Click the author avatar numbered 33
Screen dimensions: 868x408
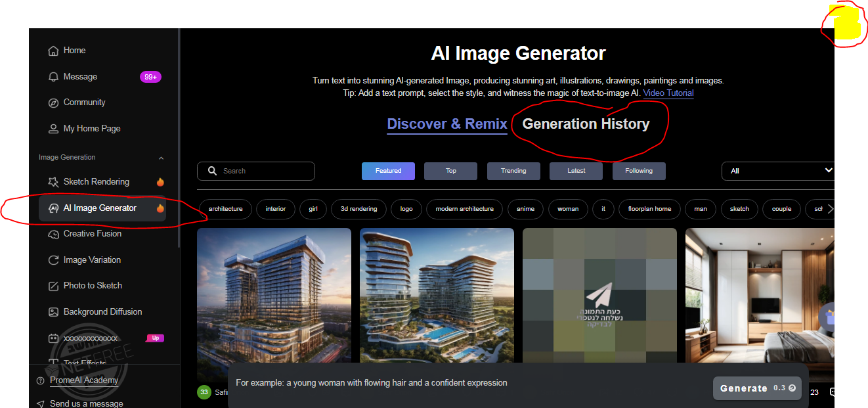[x=204, y=392]
